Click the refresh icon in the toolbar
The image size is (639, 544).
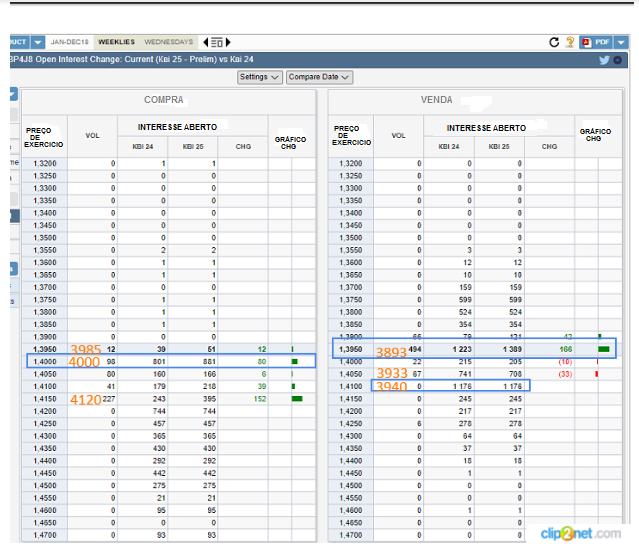point(554,42)
